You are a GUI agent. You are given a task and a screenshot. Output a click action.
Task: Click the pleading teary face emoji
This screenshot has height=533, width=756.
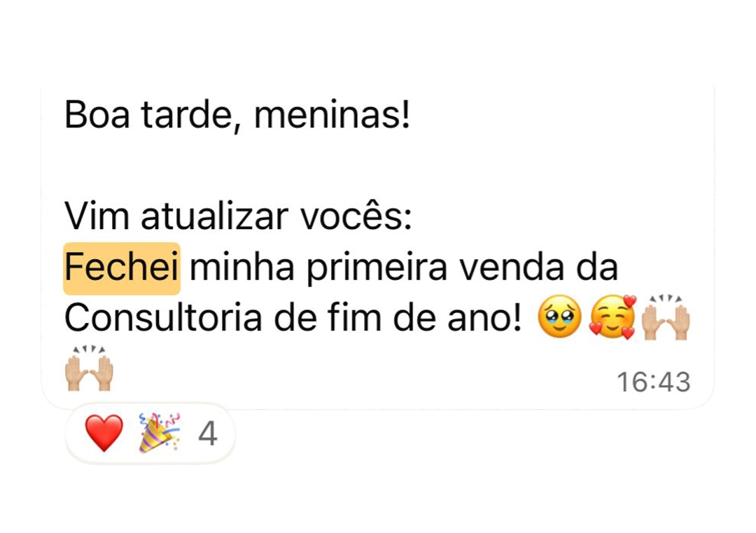(x=559, y=317)
